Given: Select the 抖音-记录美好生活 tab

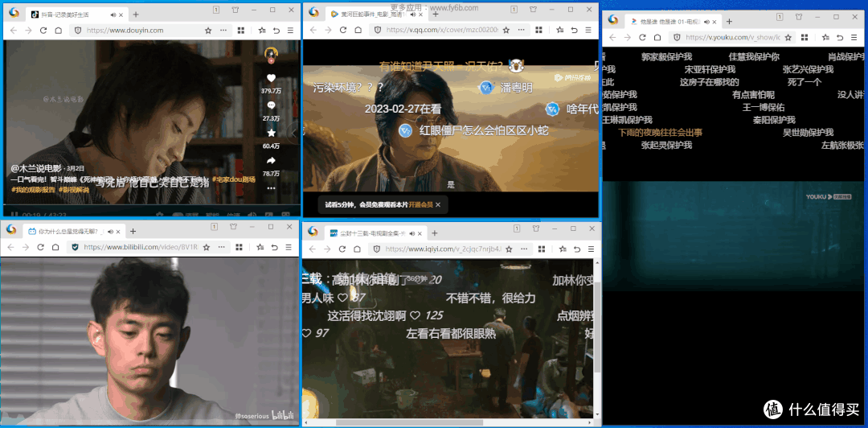Looking at the screenshot, I should pos(76,14).
